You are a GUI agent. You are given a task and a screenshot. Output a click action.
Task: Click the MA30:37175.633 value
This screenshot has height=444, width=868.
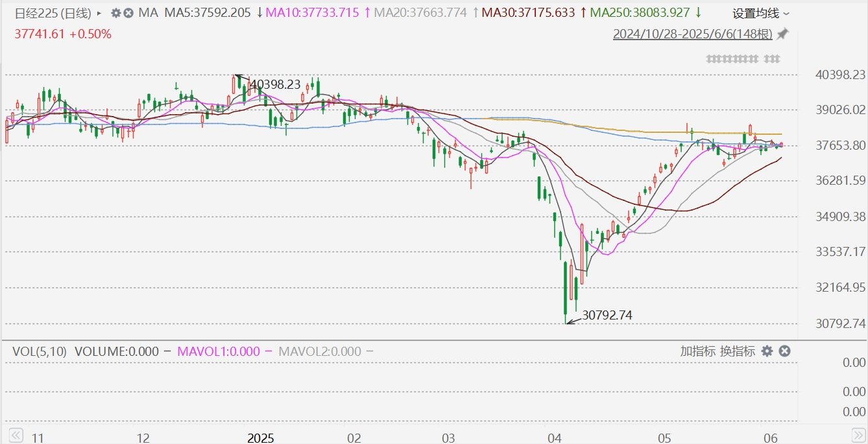[x=528, y=12]
